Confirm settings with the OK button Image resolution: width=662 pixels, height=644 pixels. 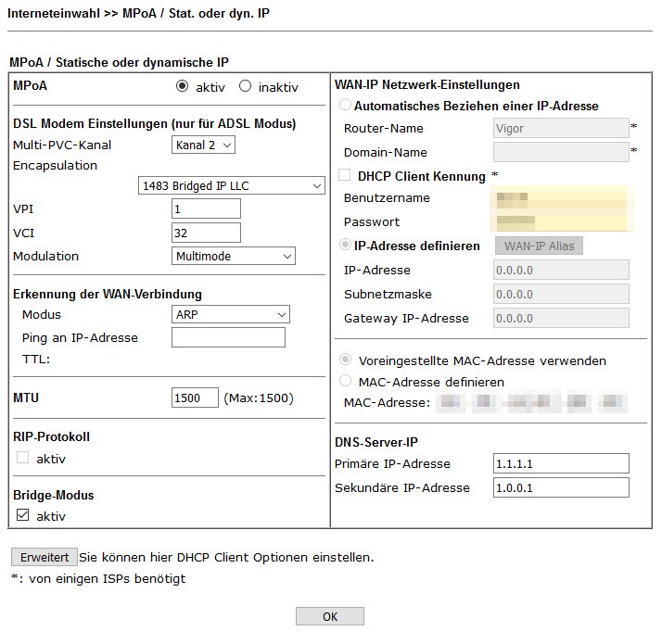(330, 617)
